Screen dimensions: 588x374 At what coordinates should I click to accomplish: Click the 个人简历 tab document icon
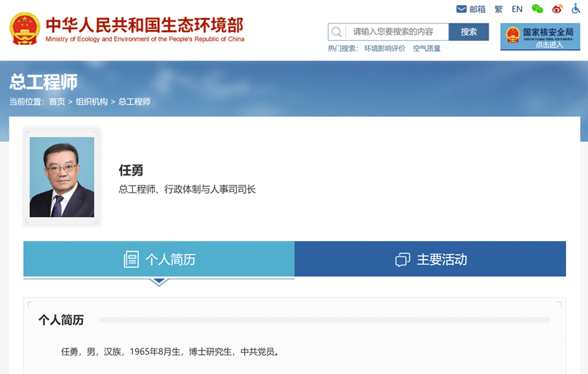click(x=131, y=259)
